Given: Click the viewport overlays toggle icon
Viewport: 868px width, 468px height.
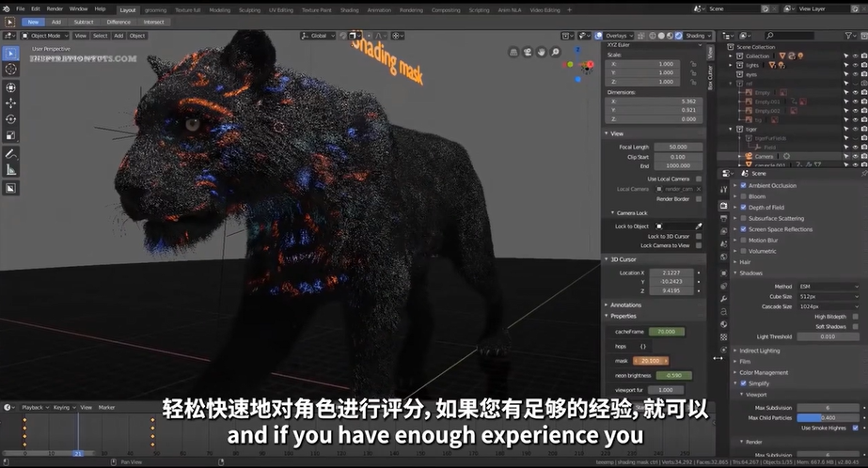Looking at the screenshot, I should (598, 36).
